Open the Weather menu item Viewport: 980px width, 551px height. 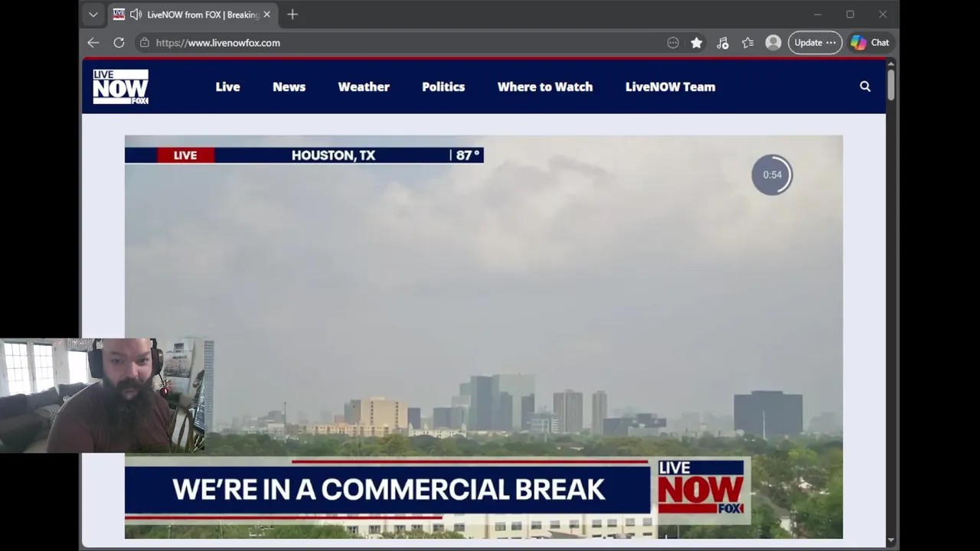364,86
